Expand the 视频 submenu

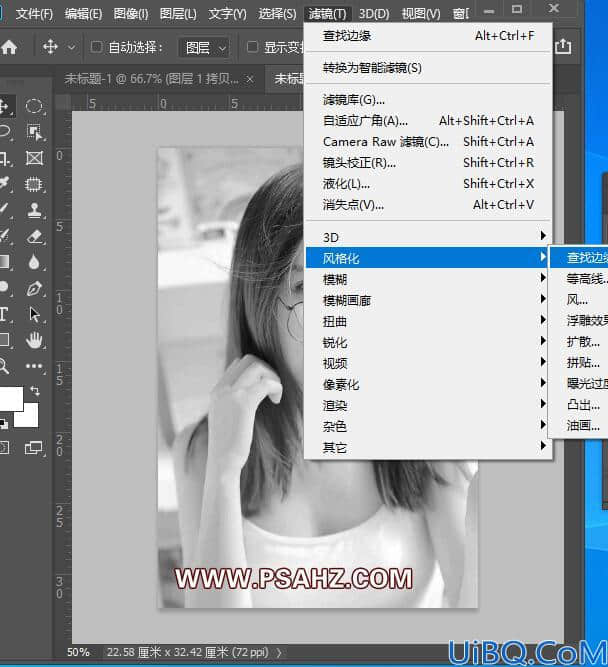click(428, 363)
